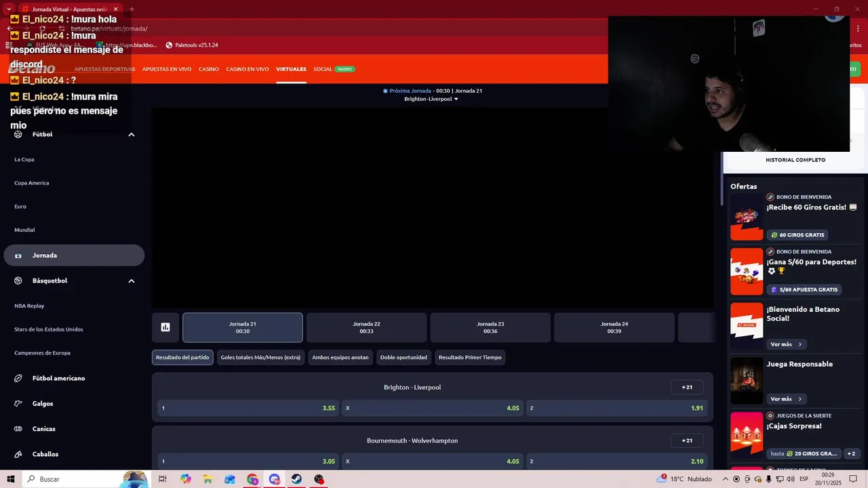Bet on Wolverhampton win at 2.10
The height and width of the screenshot is (488, 868).
(616, 461)
